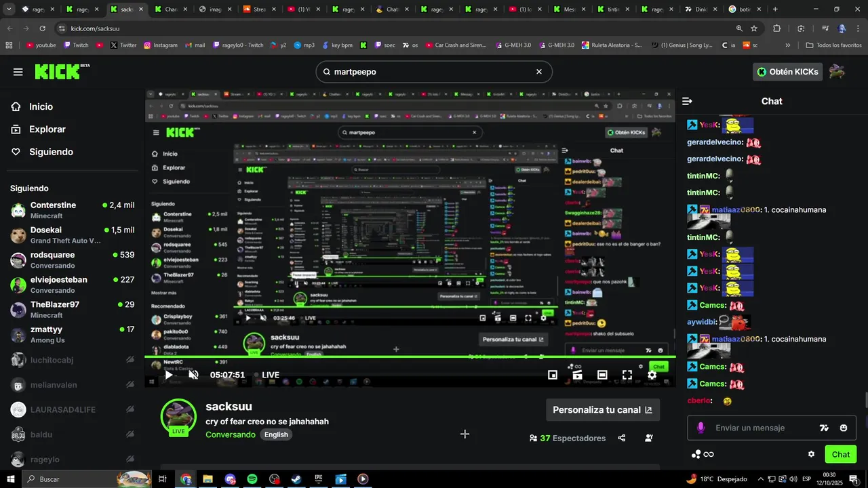The width and height of the screenshot is (868, 488).
Task: Open Dosekai channel in following list
Action: click(x=72, y=235)
